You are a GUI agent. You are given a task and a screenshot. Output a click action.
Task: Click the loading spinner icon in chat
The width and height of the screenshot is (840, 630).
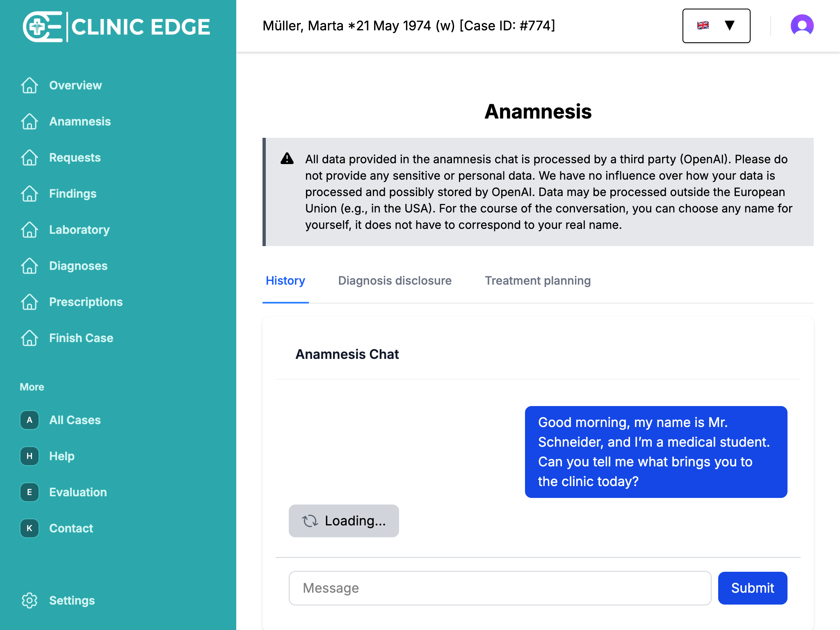click(x=310, y=521)
